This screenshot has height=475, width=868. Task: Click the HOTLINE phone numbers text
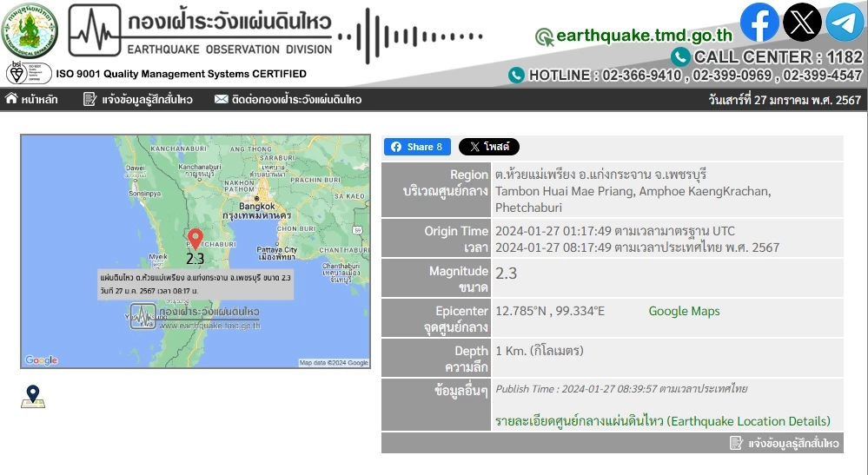point(695,76)
